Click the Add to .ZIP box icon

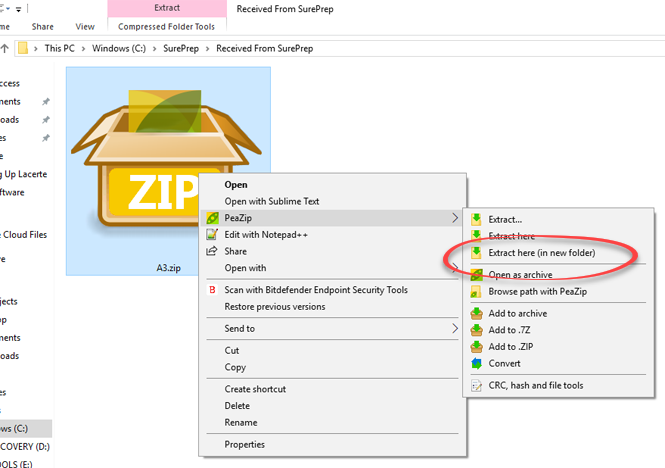476,347
